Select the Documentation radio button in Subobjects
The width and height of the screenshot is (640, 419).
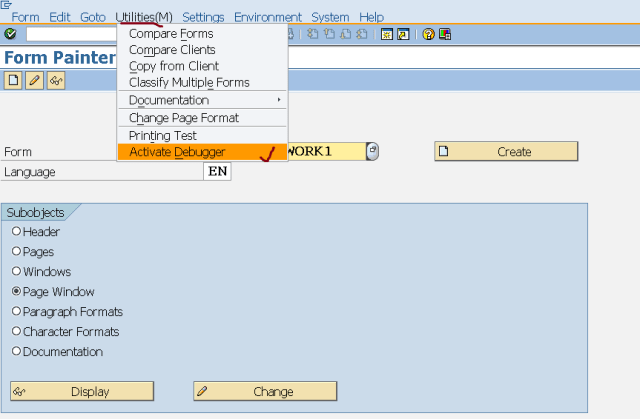click(x=16, y=351)
